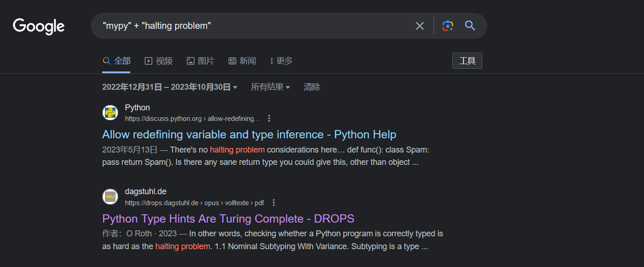The width and height of the screenshot is (644, 267).
Task: Open more options for the dagstuhl.de result
Action: 274,203
